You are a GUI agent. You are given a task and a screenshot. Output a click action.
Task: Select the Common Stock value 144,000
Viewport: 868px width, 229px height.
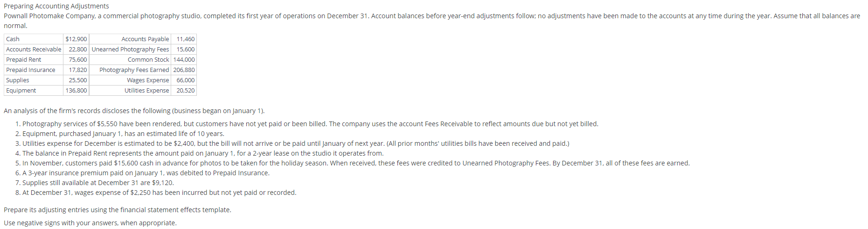pyautogui.click(x=184, y=59)
